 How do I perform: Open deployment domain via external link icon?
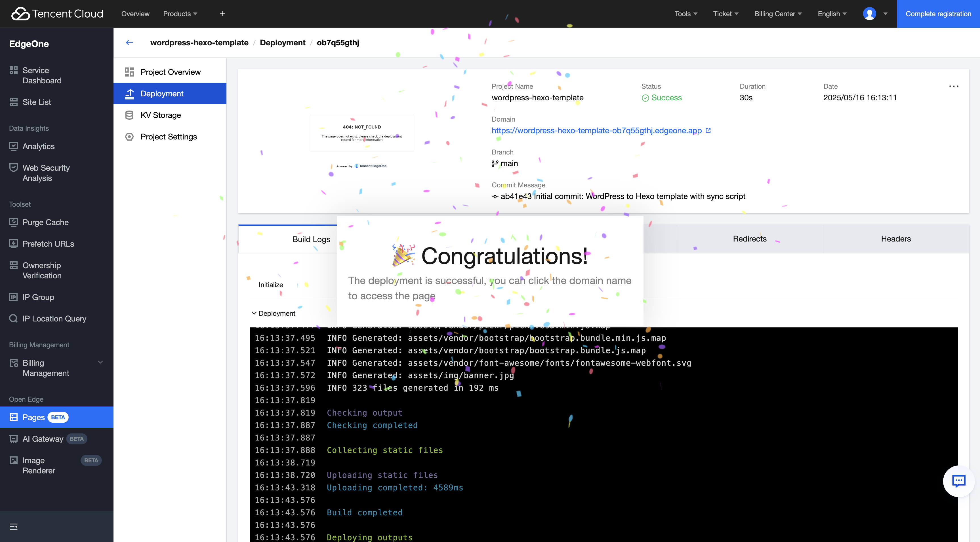(708, 130)
